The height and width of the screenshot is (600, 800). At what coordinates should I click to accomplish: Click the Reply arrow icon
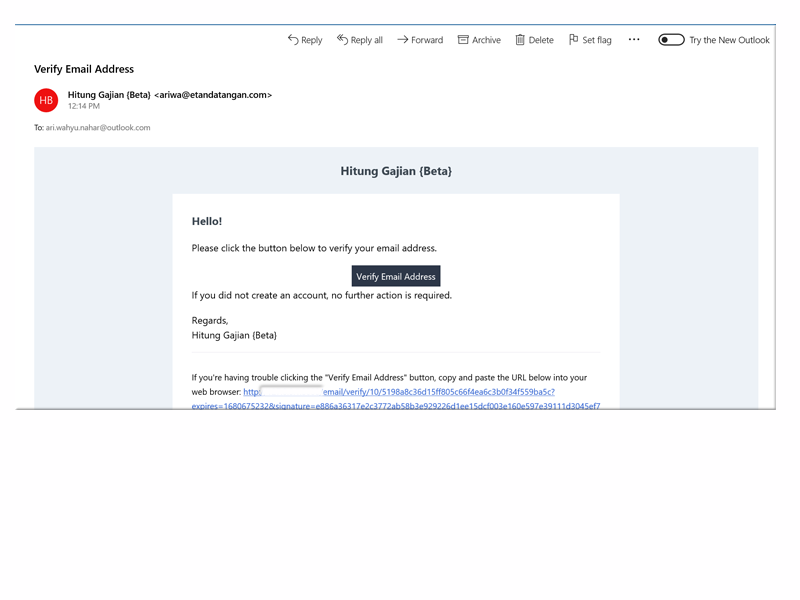click(x=293, y=40)
